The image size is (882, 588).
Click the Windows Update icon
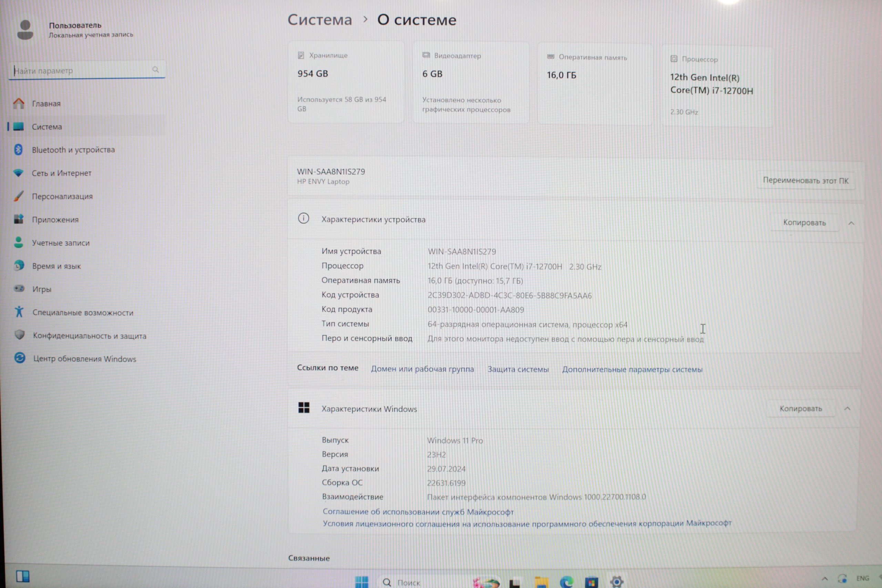click(x=20, y=358)
